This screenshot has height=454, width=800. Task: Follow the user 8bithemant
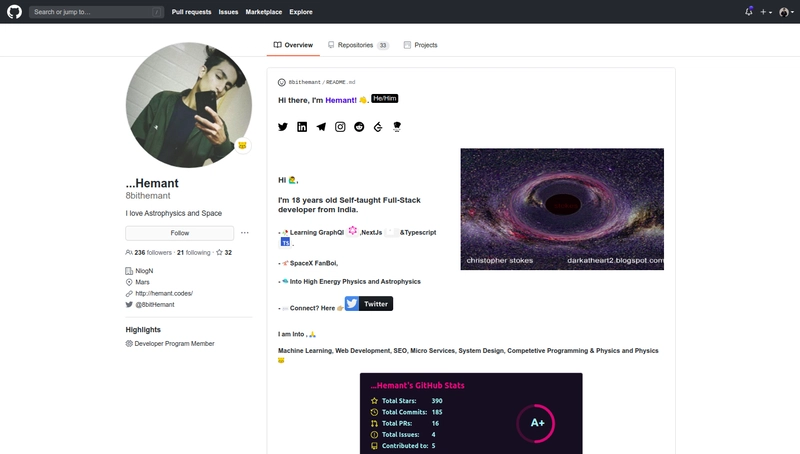180,233
